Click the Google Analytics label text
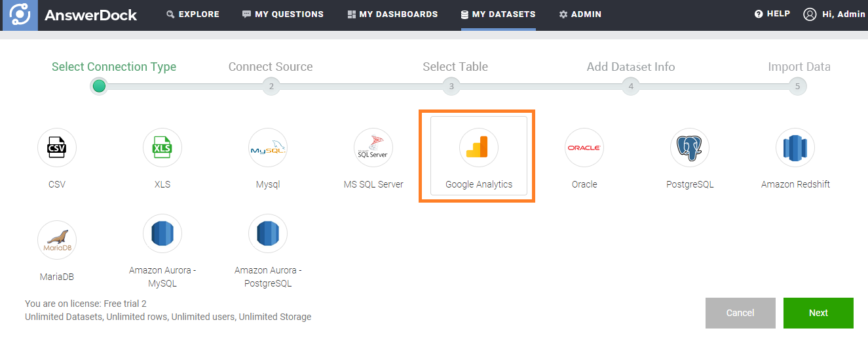This screenshot has height=339, width=868. [479, 184]
